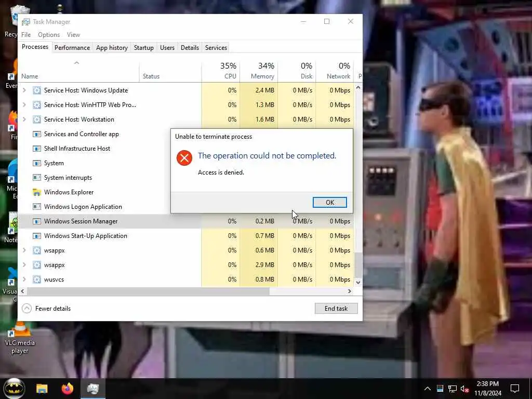This screenshot has width=532, height=399.
Task: Click the End task button
Action: point(336,309)
